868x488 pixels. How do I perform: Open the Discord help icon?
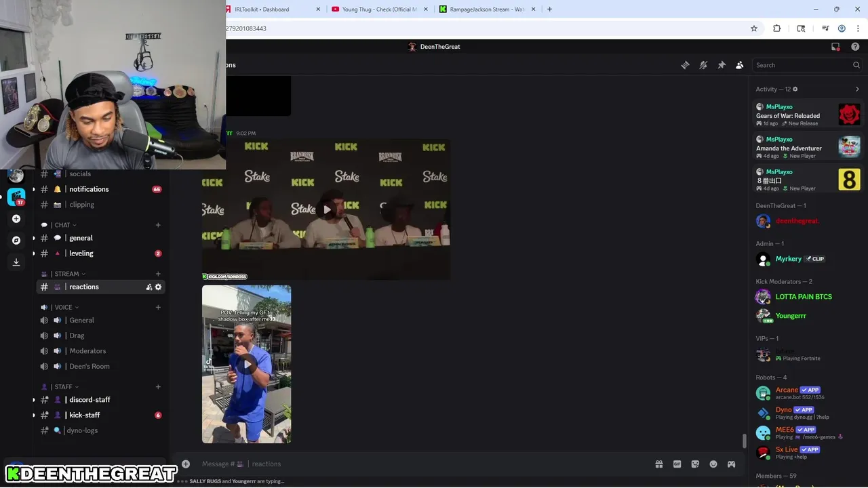(855, 47)
